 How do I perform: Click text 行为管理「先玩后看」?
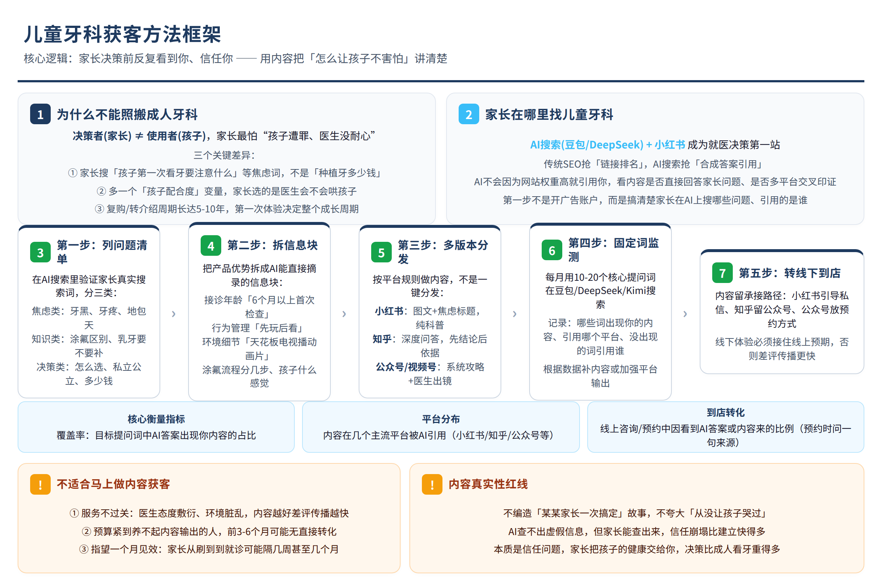tap(259, 328)
